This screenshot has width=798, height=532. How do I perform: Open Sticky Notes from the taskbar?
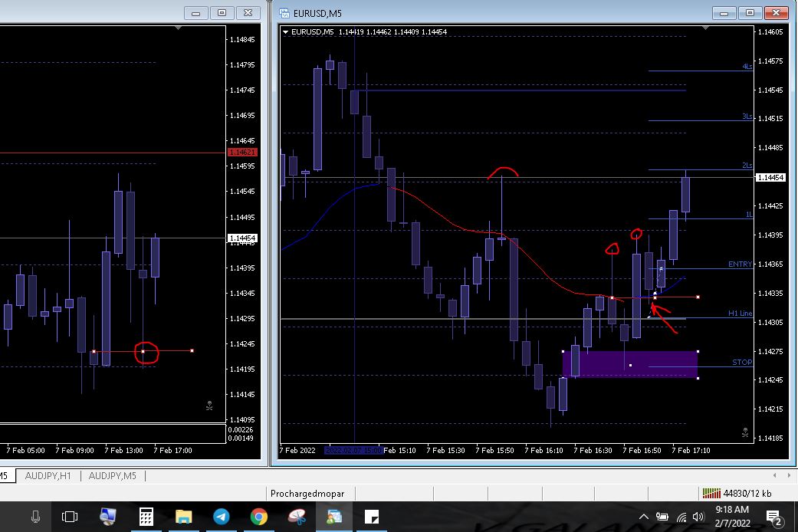(372, 517)
